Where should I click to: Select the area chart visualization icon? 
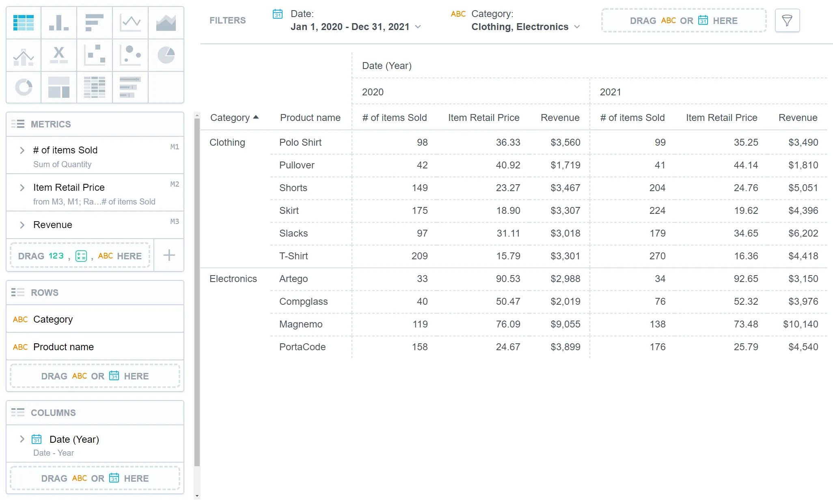[166, 22]
